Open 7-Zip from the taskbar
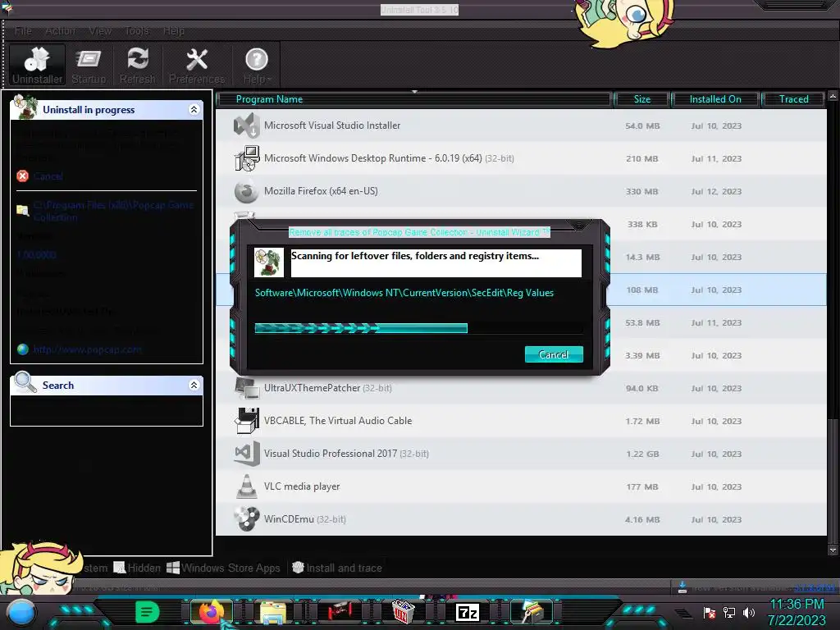Screen dimensions: 840x630 click(x=467, y=612)
